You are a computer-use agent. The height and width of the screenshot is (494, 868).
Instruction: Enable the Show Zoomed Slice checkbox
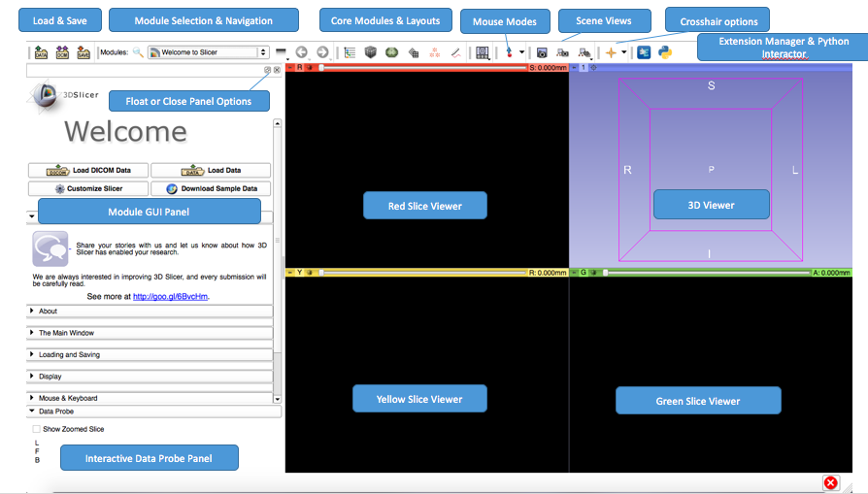click(x=37, y=429)
